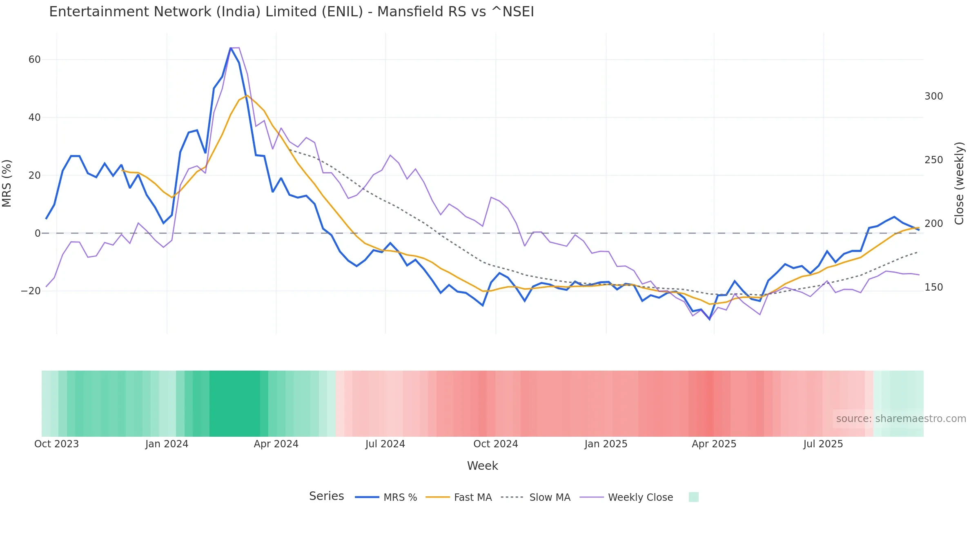Click the dark green heatmap band near March 2024
The width and height of the screenshot is (980, 551).
coord(235,404)
